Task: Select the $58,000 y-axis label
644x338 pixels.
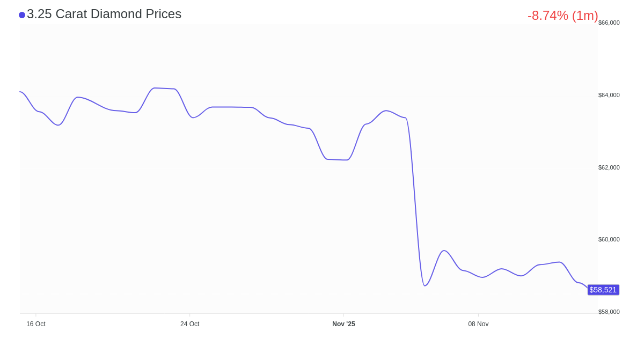Action: click(609, 312)
